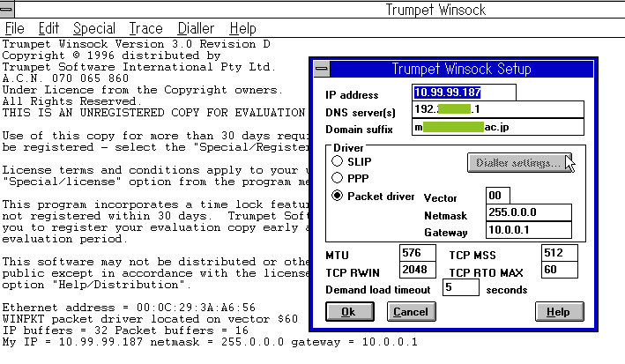Click the Netmask input field
The image size is (625, 364).
point(529,212)
